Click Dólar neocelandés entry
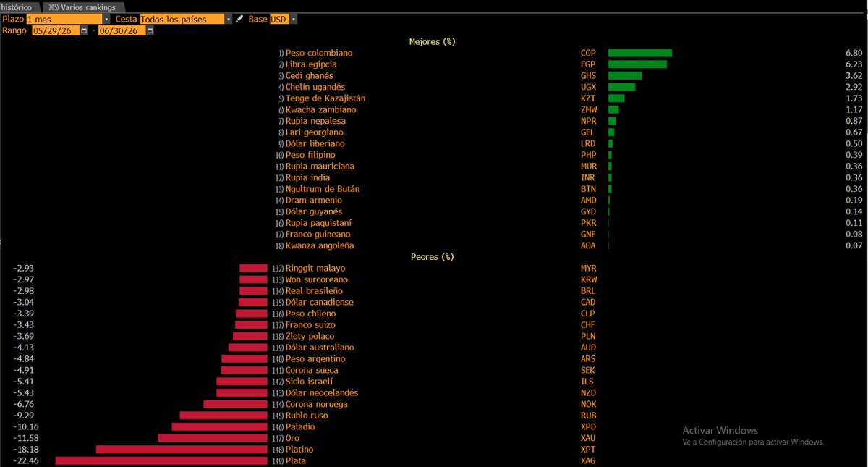This screenshot has width=868, height=467. point(322,393)
